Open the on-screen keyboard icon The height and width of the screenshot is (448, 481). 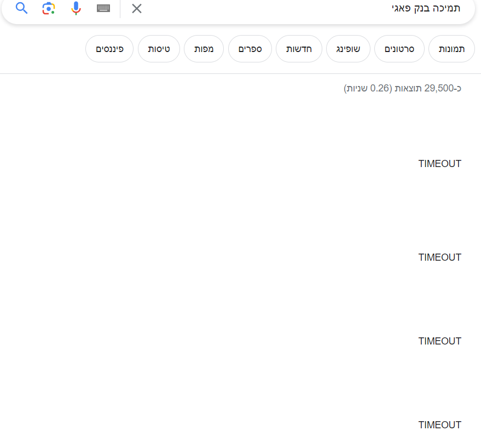[x=103, y=8]
